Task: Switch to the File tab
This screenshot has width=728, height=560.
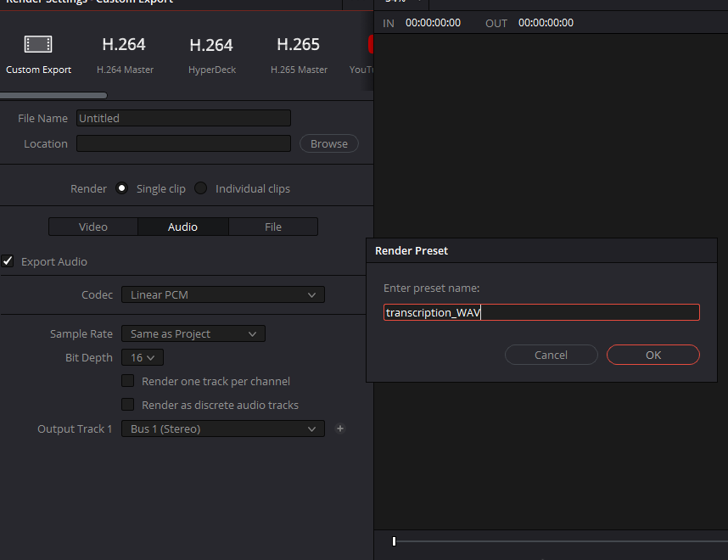Action: coord(273,227)
